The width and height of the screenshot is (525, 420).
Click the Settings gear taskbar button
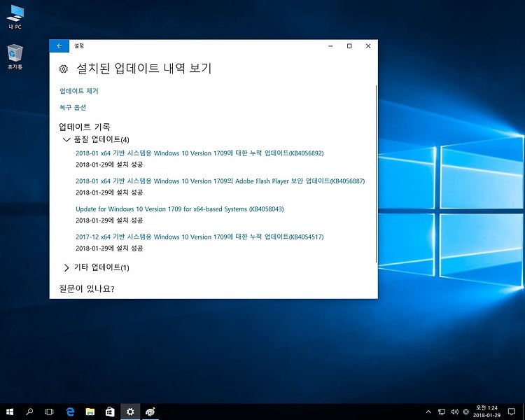pos(130,412)
